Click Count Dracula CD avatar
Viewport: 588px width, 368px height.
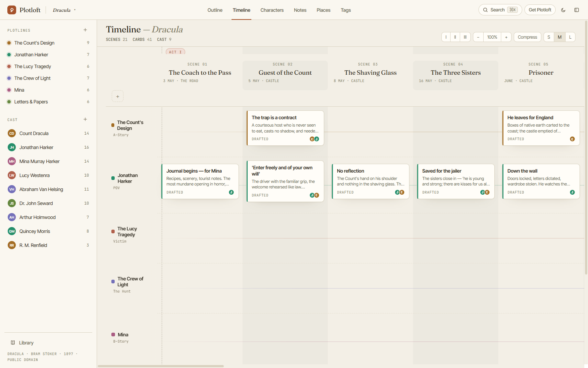[12, 133]
